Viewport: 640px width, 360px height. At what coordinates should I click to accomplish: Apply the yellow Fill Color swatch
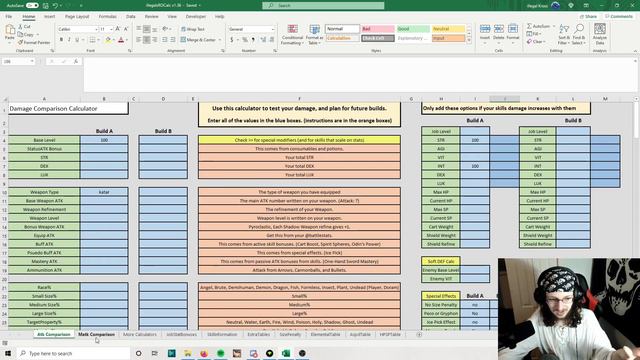pyautogui.click(x=108, y=40)
